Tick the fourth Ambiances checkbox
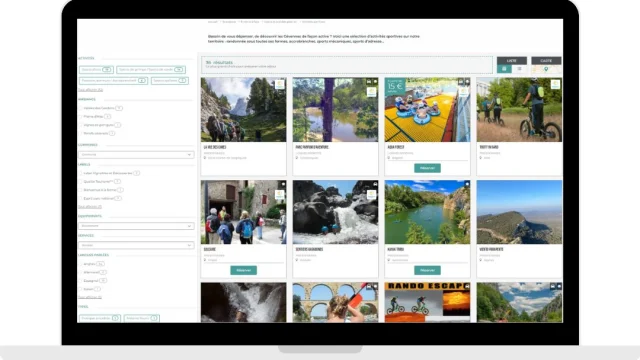Viewport: 640px width, 360px height. click(80, 133)
